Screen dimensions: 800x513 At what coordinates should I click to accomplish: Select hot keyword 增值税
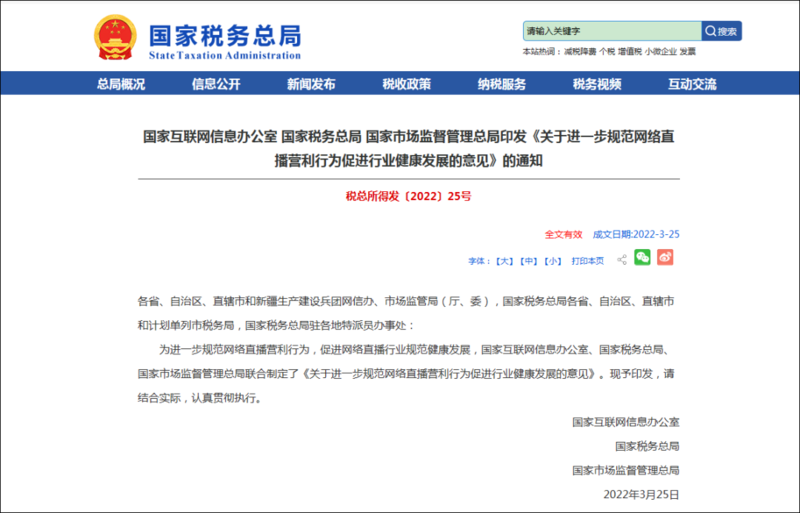(630, 52)
